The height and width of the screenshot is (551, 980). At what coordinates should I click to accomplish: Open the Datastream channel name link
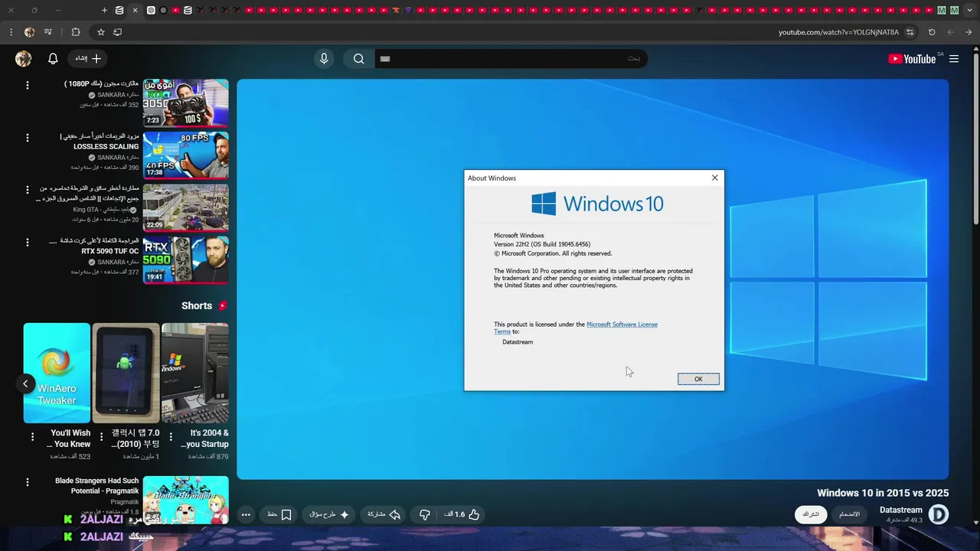point(901,510)
